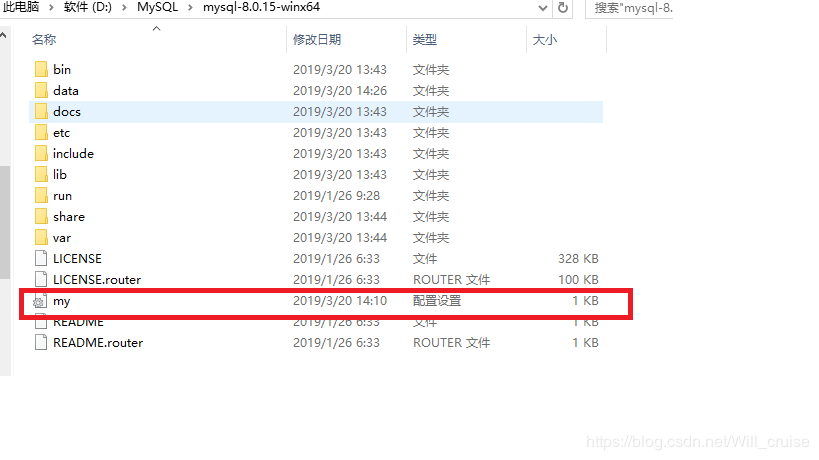Select the data folder icon

pos(41,90)
